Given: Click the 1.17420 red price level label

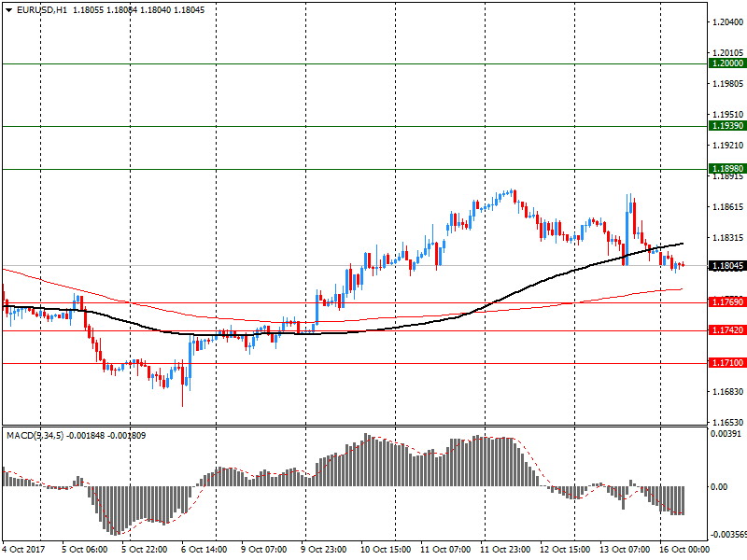Looking at the screenshot, I should (727, 330).
